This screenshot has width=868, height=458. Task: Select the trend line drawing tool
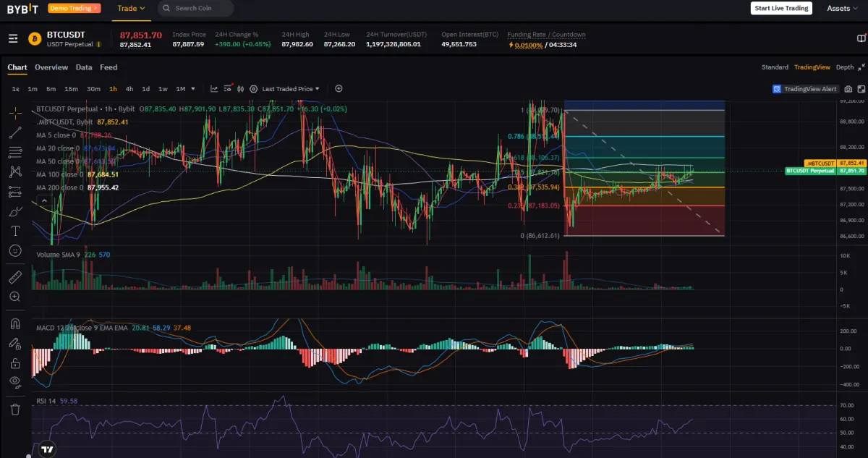(15, 132)
